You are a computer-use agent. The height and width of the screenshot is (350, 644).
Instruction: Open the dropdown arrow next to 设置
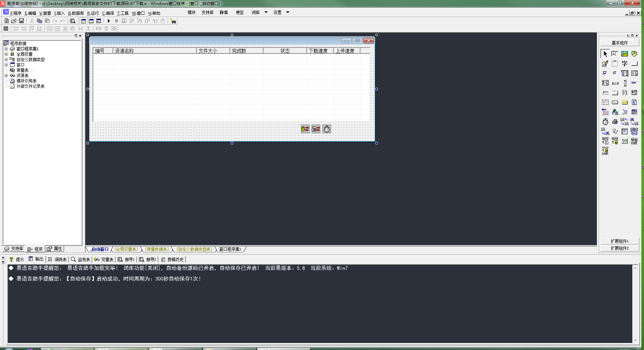coord(288,12)
